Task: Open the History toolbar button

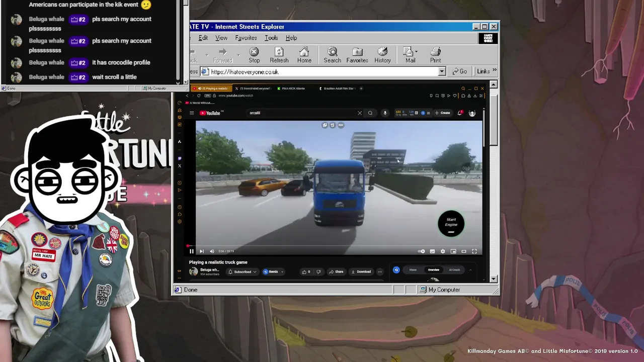Action: pyautogui.click(x=382, y=55)
